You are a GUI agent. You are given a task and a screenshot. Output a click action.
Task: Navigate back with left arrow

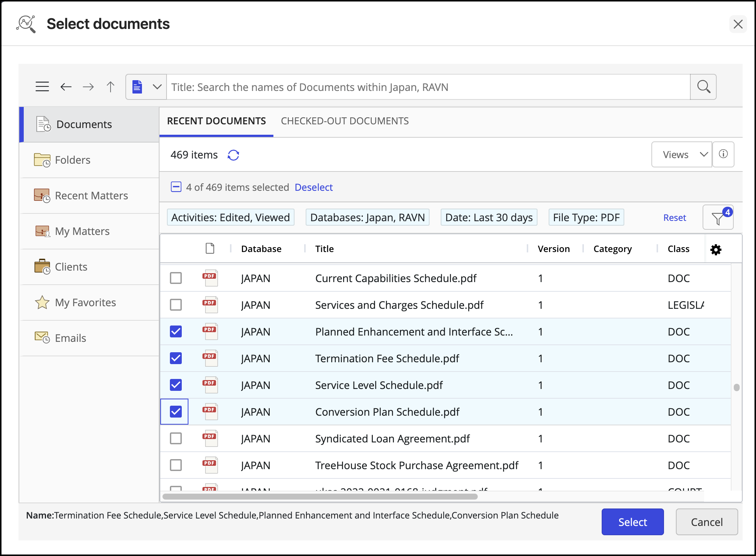[66, 87]
